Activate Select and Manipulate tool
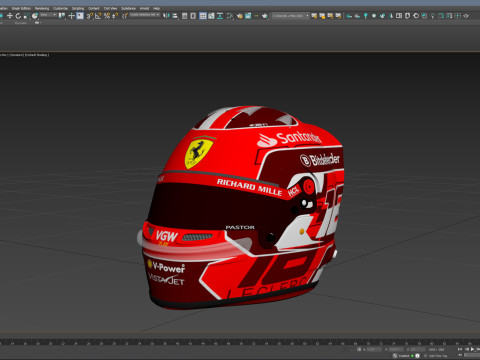This screenshot has width=480, height=360. coord(71,16)
